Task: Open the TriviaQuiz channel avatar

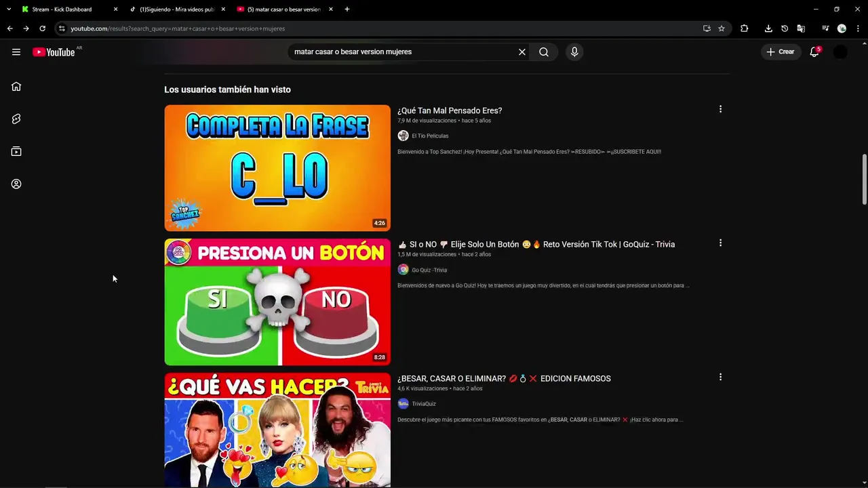Action: [403, 404]
